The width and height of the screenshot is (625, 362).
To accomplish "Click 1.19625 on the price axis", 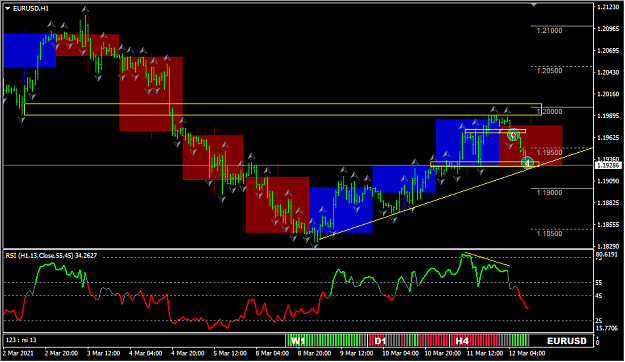I will click(608, 138).
